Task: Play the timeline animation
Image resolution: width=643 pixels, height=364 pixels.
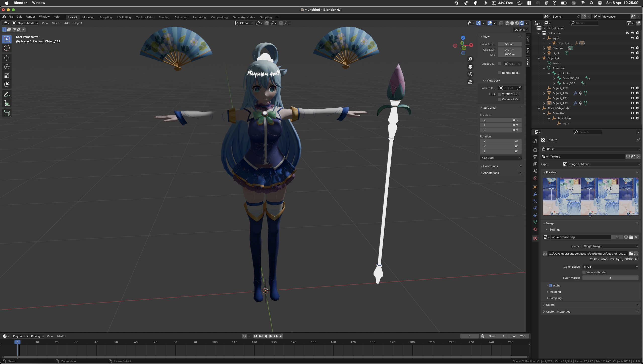Action: point(271,336)
